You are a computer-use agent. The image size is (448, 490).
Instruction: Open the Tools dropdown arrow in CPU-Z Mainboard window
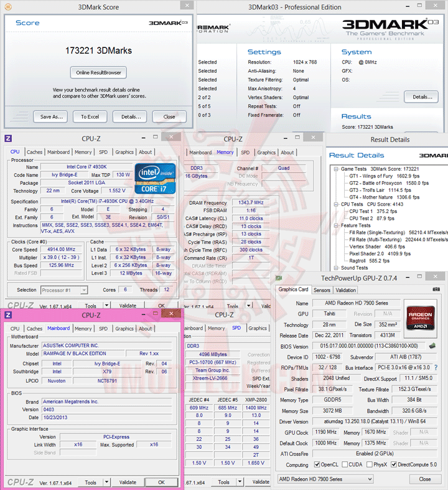tap(106, 482)
